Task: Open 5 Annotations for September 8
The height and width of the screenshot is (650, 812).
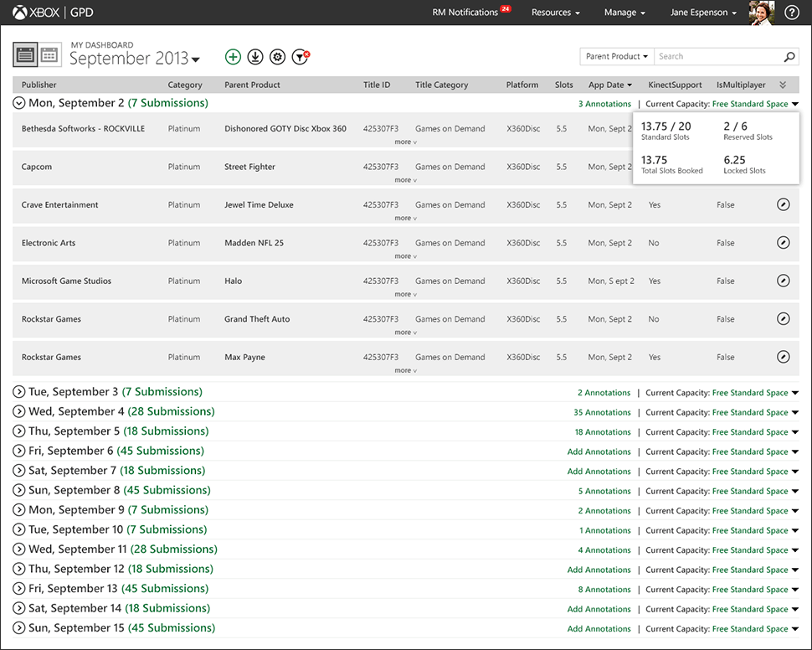Action: 605,492
